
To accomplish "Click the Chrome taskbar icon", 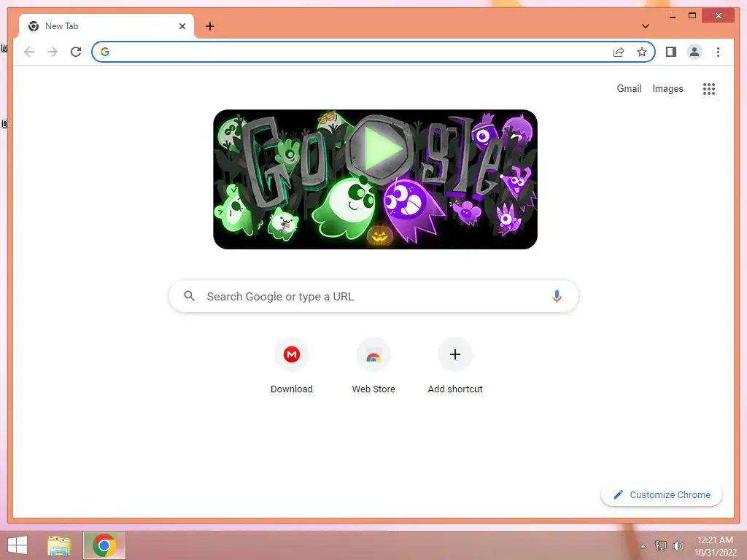I will (104, 545).
